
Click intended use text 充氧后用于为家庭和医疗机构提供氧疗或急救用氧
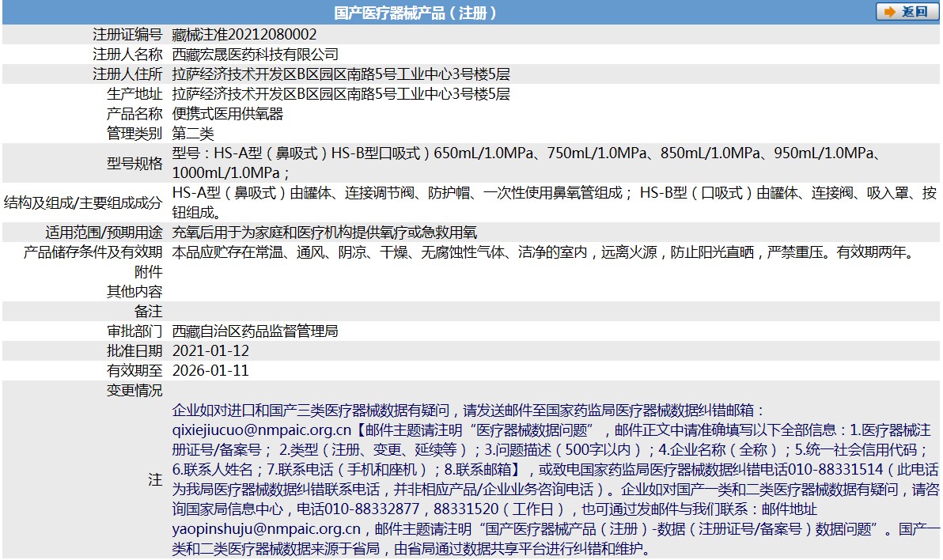pyautogui.click(x=325, y=233)
